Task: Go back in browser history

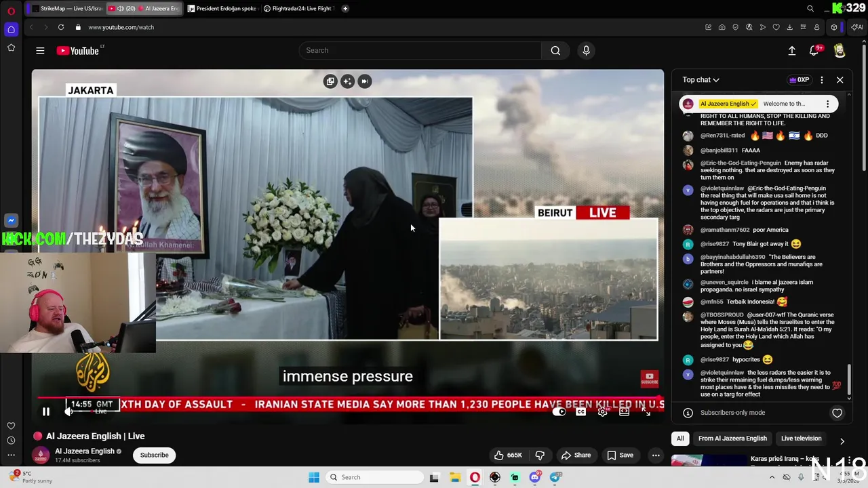Action: tap(31, 27)
